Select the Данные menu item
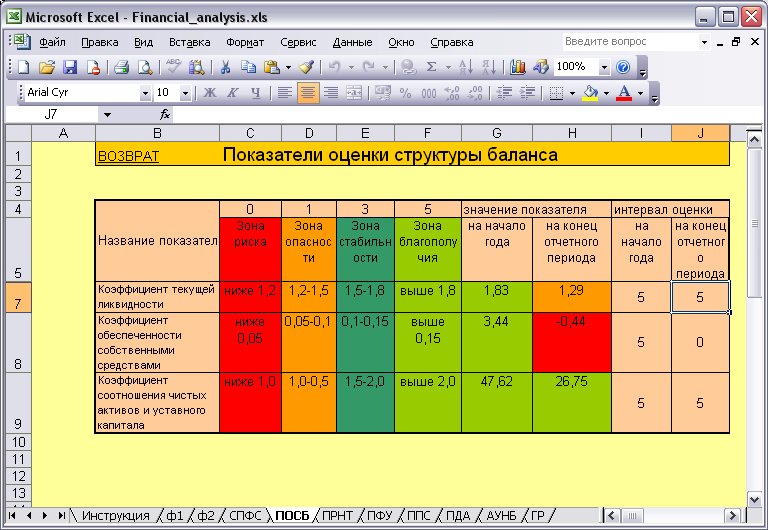 [x=352, y=43]
